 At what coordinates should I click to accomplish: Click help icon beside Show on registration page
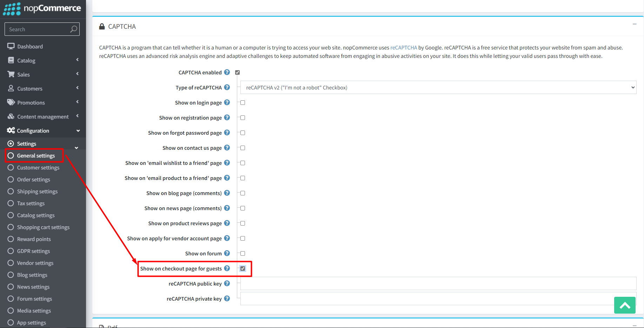(x=227, y=118)
